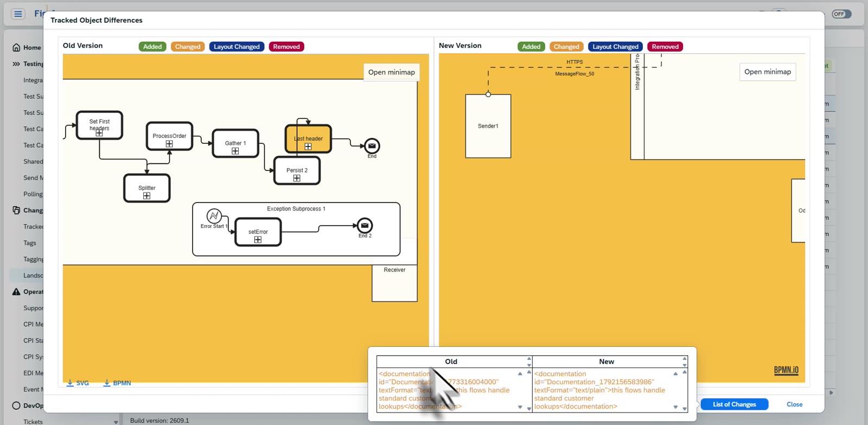Click Old column header sort arrows
The height and width of the screenshot is (425, 868).
pos(529,361)
